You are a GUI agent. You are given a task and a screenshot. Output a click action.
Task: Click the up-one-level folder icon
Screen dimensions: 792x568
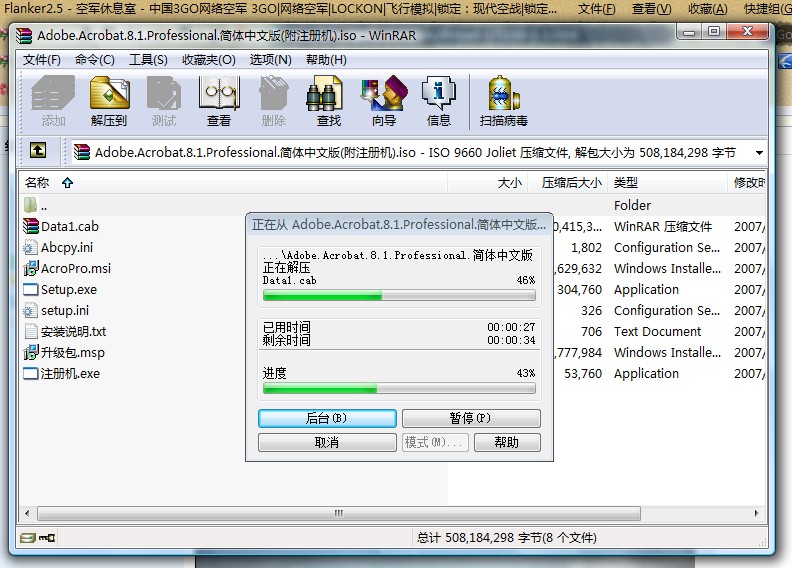point(38,151)
